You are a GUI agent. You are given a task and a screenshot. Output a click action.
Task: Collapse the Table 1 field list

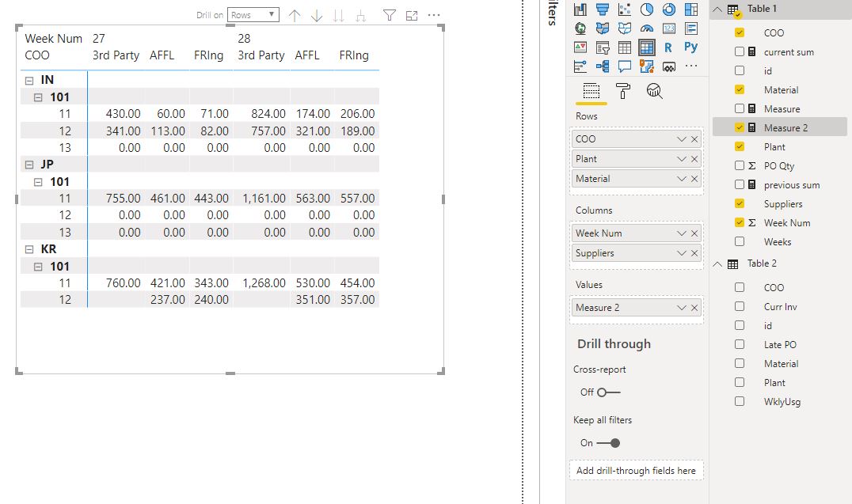pos(717,9)
